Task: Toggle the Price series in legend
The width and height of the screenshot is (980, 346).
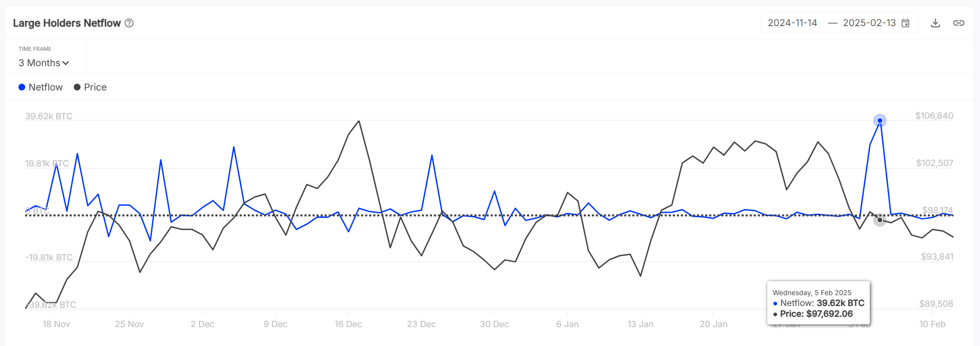Action: pyautogui.click(x=95, y=87)
